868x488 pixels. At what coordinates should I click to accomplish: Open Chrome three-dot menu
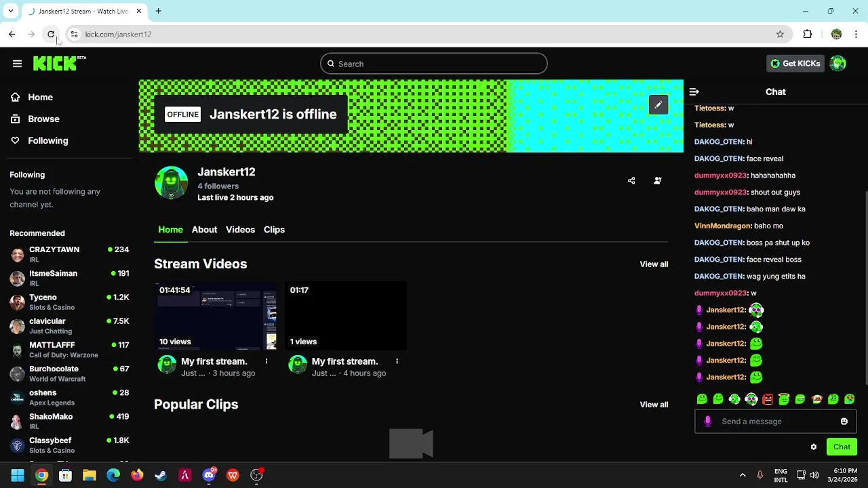[x=856, y=34]
